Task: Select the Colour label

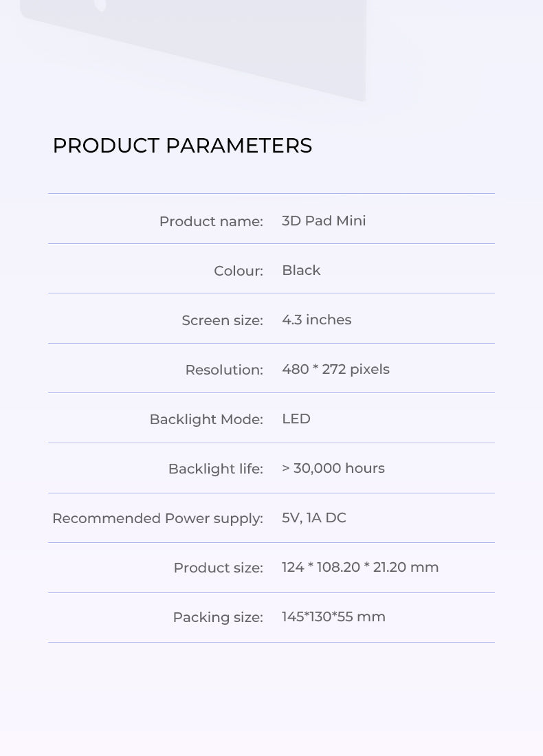Action: [239, 271]
